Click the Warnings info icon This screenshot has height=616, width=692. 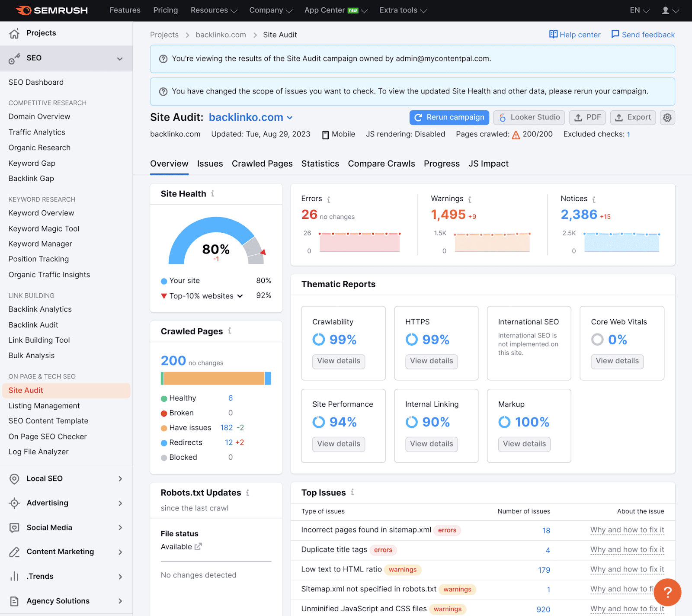click(x=470, y=199)
